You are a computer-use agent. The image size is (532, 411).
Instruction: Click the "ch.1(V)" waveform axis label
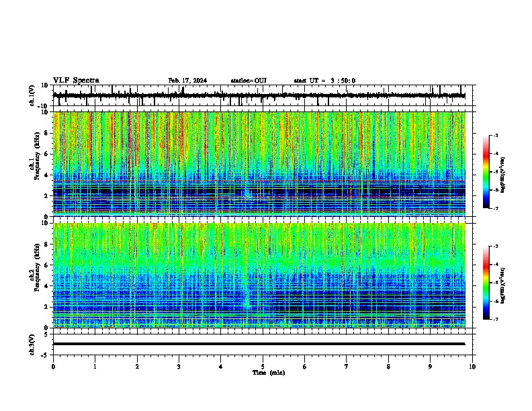pos(32,95)
